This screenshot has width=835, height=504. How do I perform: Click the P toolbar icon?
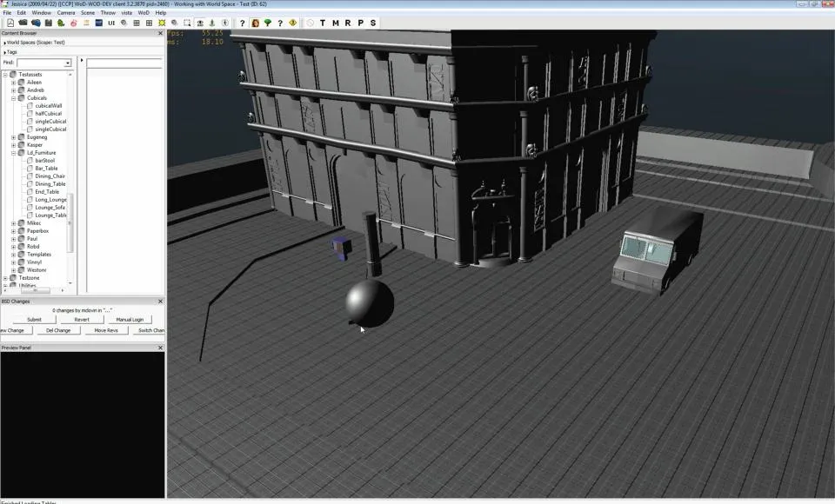[x=360, y=23]
